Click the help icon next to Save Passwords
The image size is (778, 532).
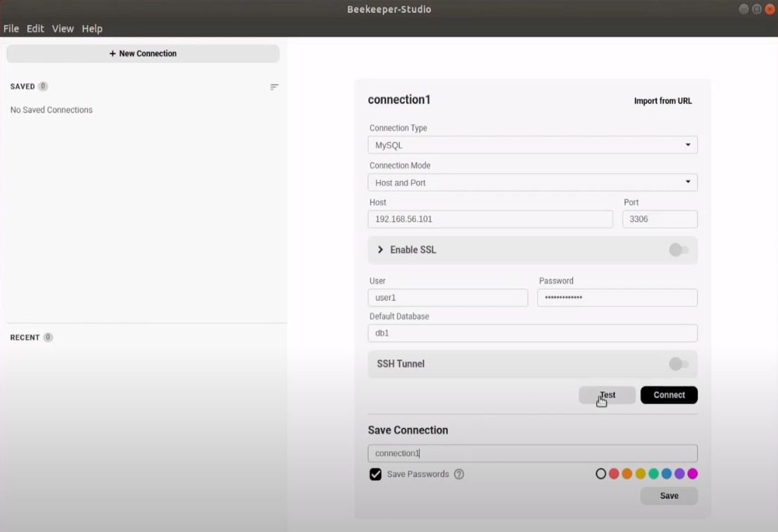(459, 474)
